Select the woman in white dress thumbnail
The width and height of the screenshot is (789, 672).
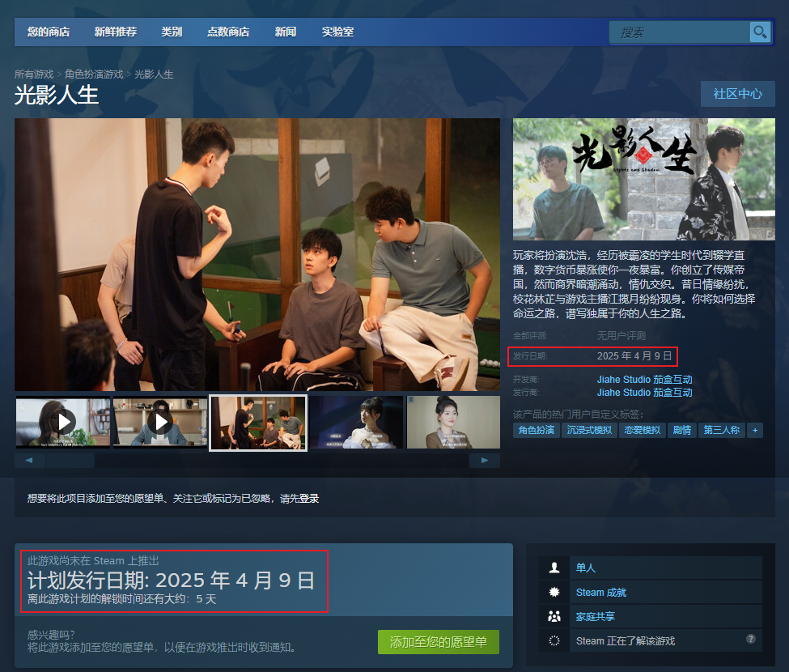[x=356, y=422]
